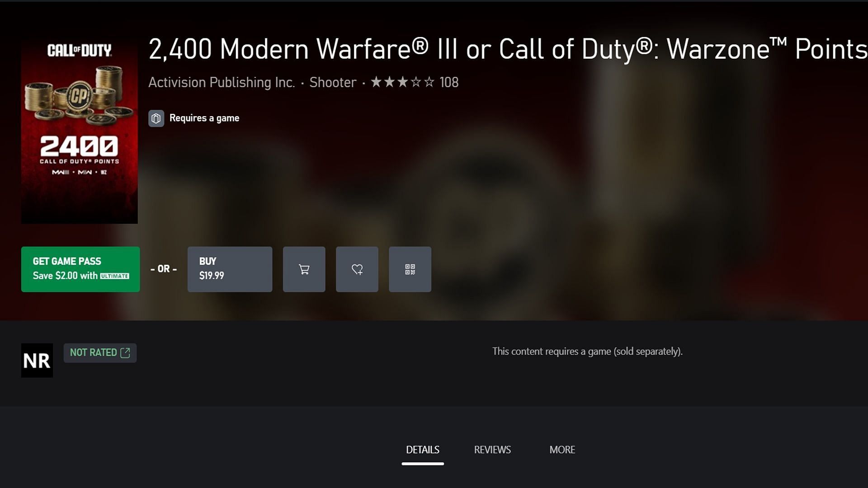
Task: Click the NOT RATED external link icon
Action: point(125,353)
